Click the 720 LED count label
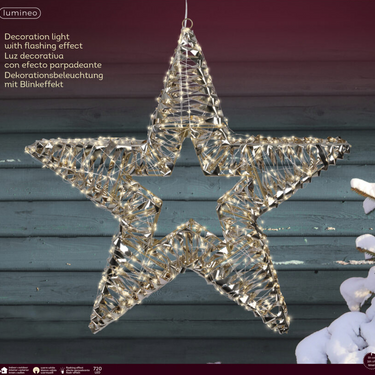 click(x=98, y=370)
